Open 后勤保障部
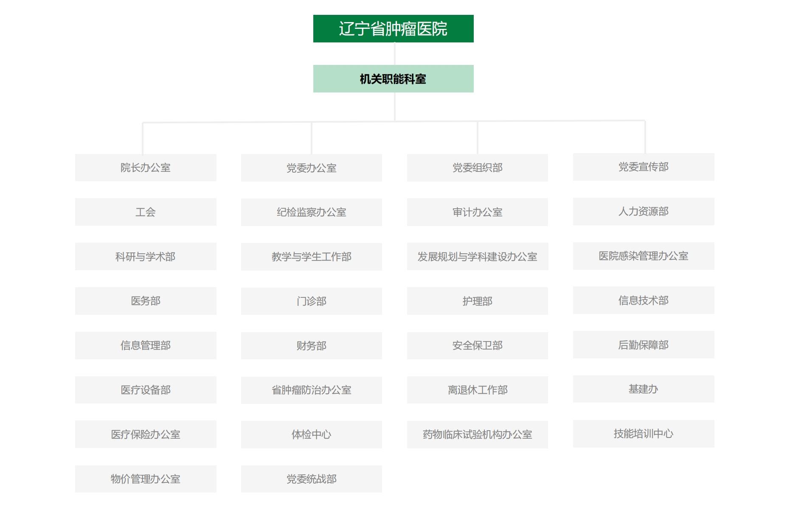790x532 pixels. 644,344
